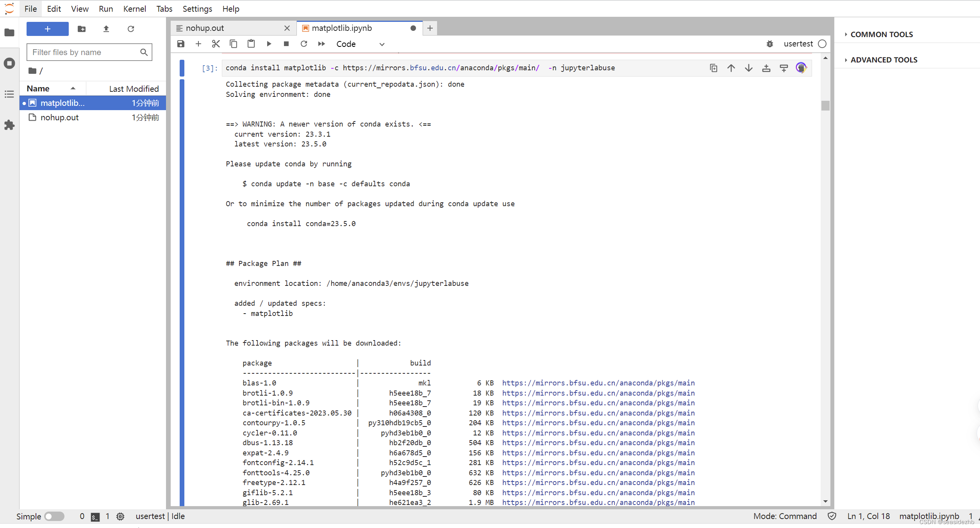Open the Kernel menu
The width and height of the screenshot is (980, 528).
coord(134,9)
